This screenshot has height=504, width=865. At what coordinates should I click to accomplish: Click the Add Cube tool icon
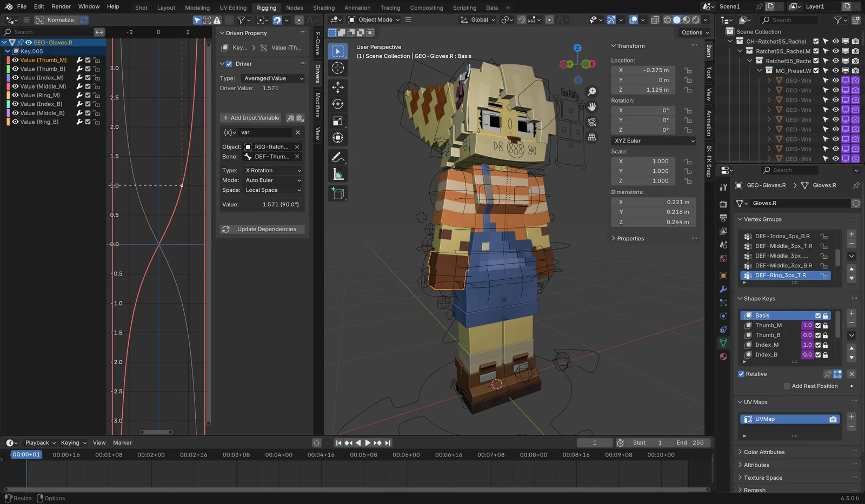click(338, 193)
